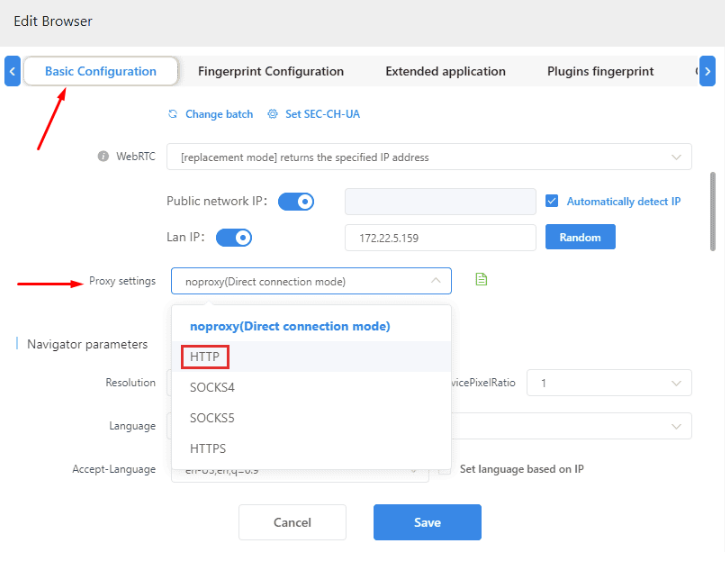Uncheck Automatically detect IP checkbox
This screenshot has height=564, width=725.
pos(552,201)
